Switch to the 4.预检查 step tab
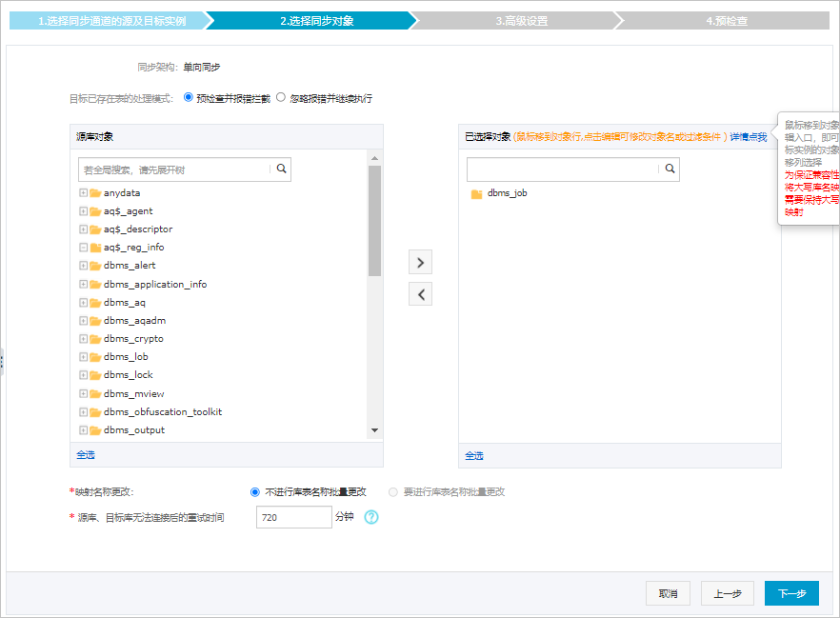 point(727,18)
